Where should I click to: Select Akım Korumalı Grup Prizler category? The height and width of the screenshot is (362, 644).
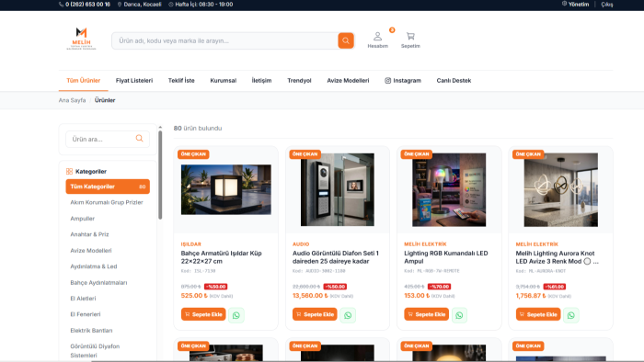(107, 202)
